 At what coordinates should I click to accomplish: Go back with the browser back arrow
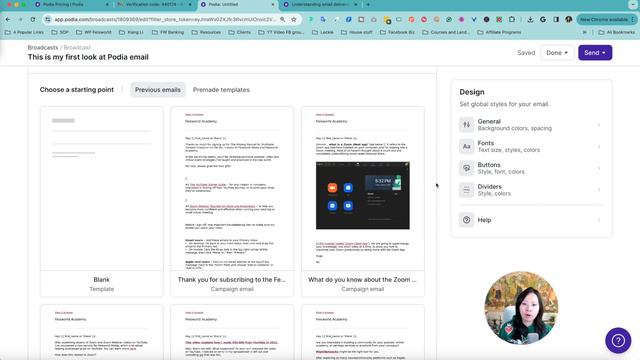coord(8,19)
